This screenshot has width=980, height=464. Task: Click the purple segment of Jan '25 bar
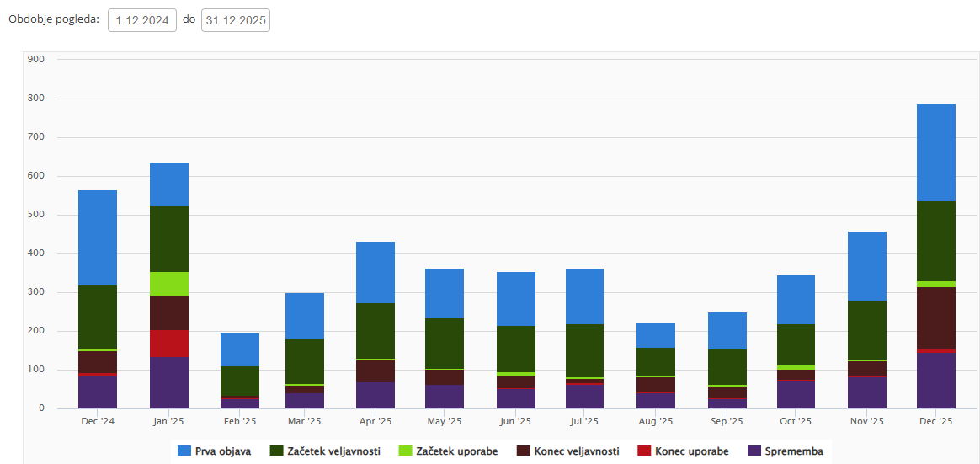[169, 382]
